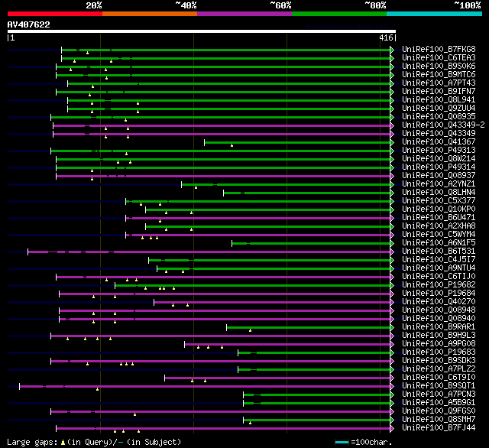The image size is (489, 448).
Task: Click the yellow gap marker under Q41367 bar
Action: [x=232, y=145]
